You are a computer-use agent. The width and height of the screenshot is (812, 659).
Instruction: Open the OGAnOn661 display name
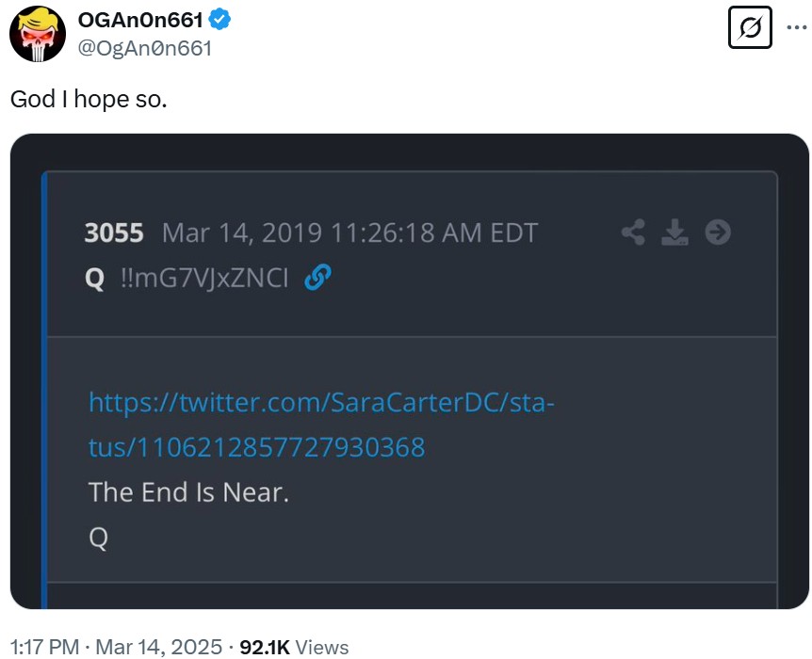click(139, 20)
